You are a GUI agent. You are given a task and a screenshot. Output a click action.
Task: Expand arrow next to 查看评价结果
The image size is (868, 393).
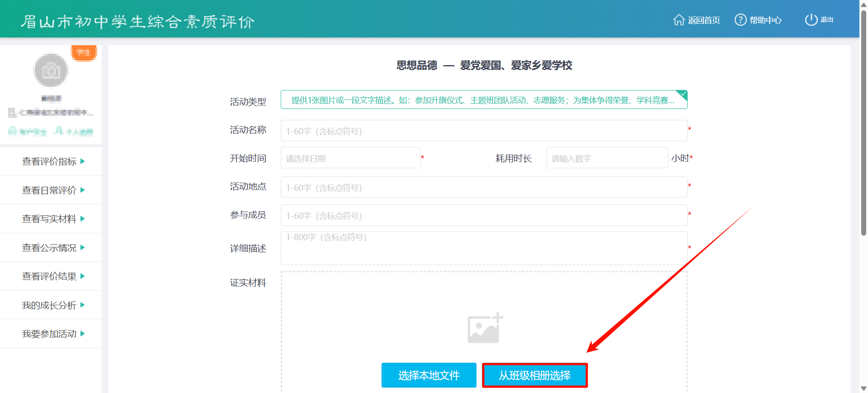[83, 276]
